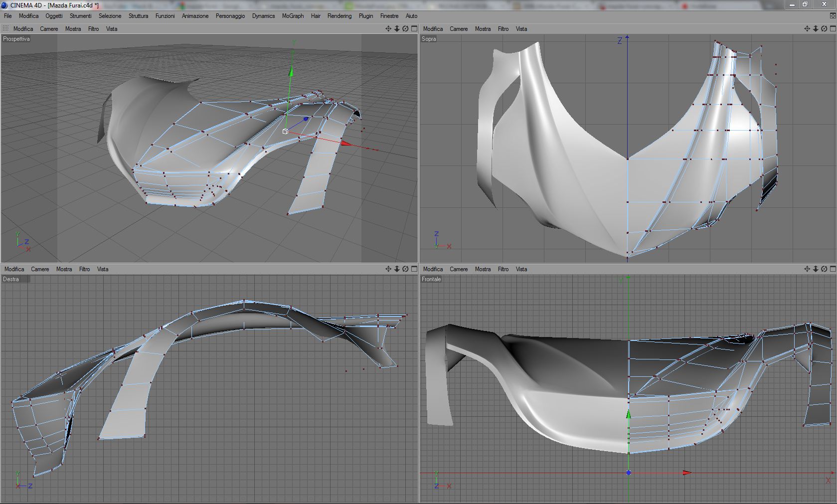The height and width of the screenshot is (504, 837).
Task: Click the red X-axis arrow in Prospettiva viewport
Action: click(346, 144)
